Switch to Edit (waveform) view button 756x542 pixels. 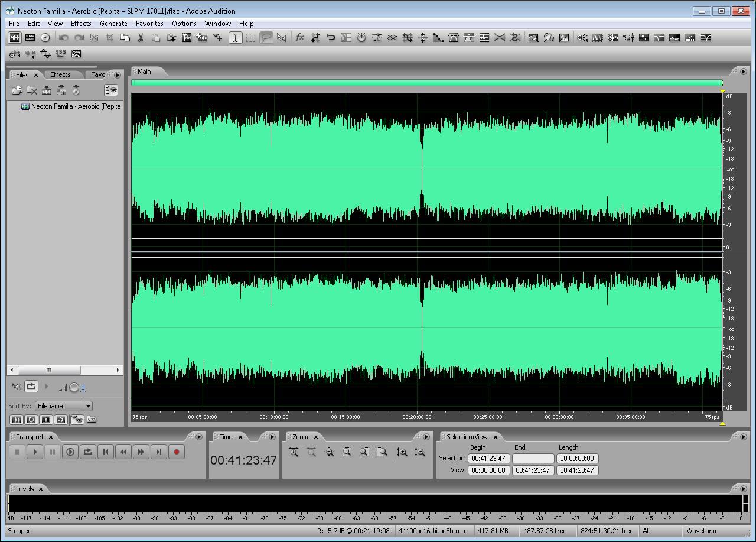click(15, 38)
